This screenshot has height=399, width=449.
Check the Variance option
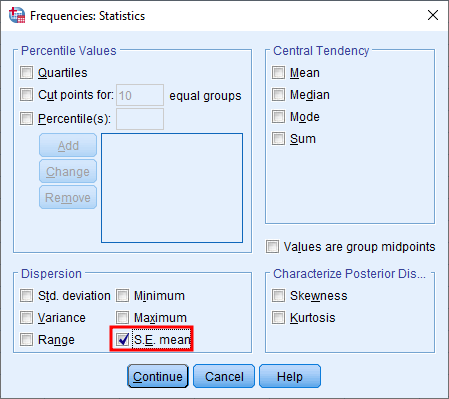tap(27, 317)
